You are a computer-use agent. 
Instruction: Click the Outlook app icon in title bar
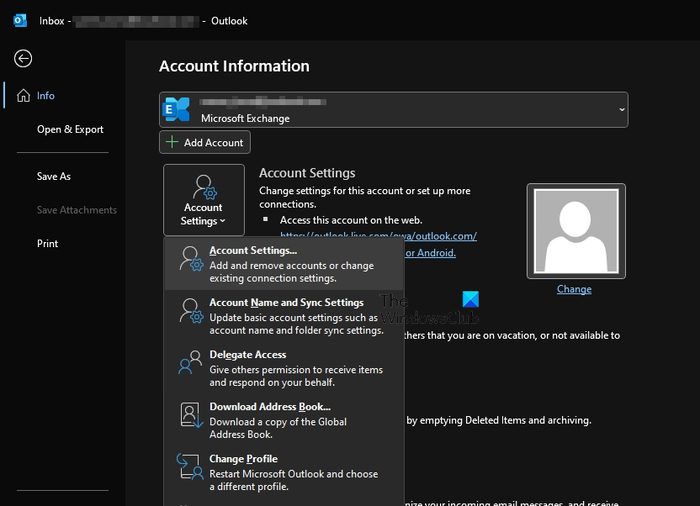coord(20,20)
